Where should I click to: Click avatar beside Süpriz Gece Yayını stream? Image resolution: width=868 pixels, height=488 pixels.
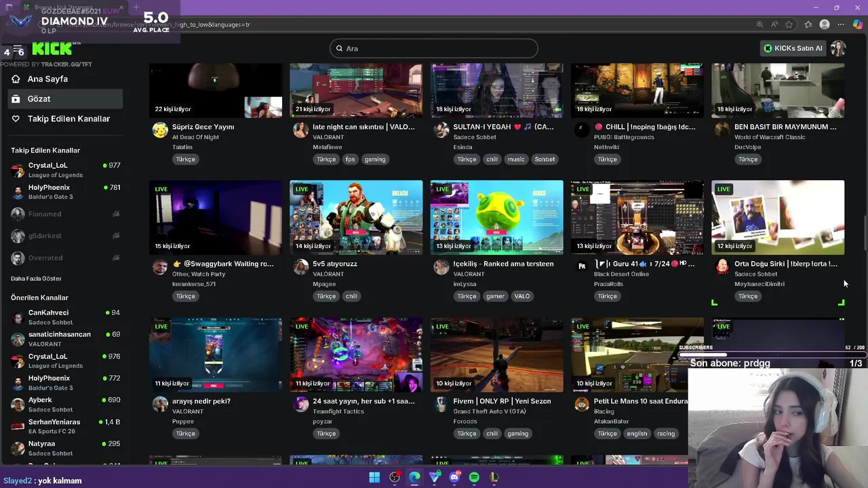[160, 130]
